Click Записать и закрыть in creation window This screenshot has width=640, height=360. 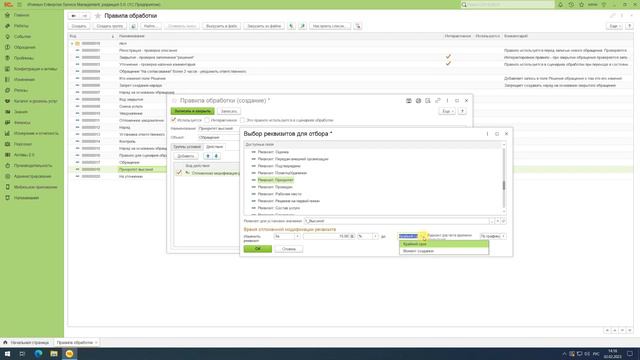pyautogui.click(x=192, y=111)
